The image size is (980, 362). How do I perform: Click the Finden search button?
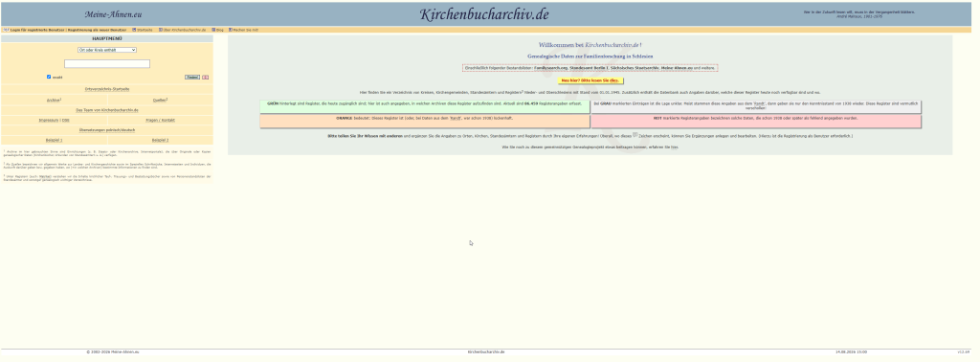coord(192,77)
